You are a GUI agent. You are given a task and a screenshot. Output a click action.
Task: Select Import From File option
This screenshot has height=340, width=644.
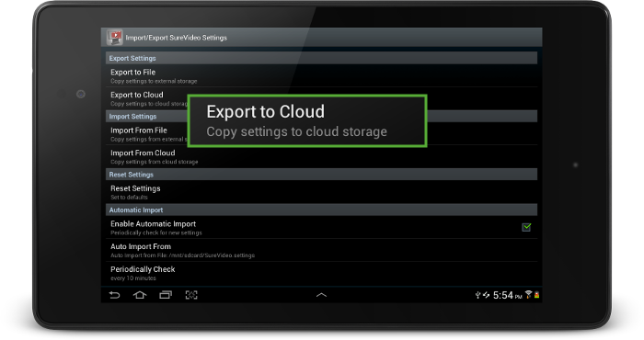pyautogui.click(x=321, y=134)
